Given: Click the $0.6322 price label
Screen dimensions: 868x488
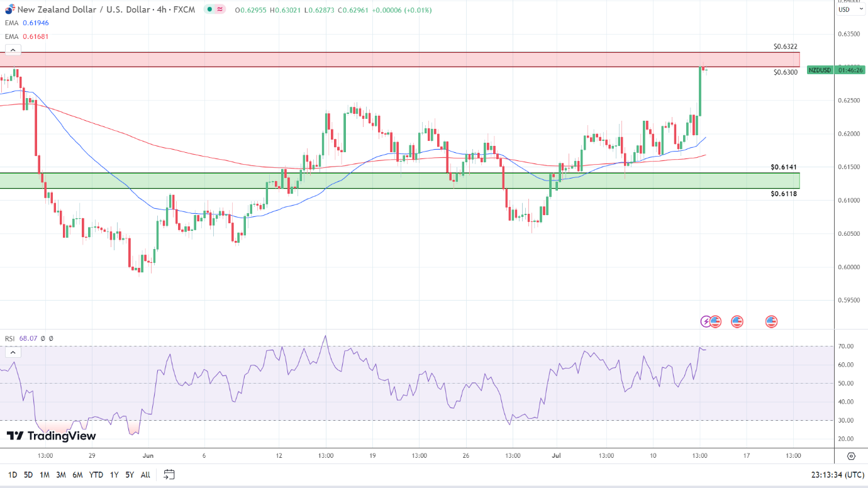Looking at the screenshot, I should pos(786,47).
